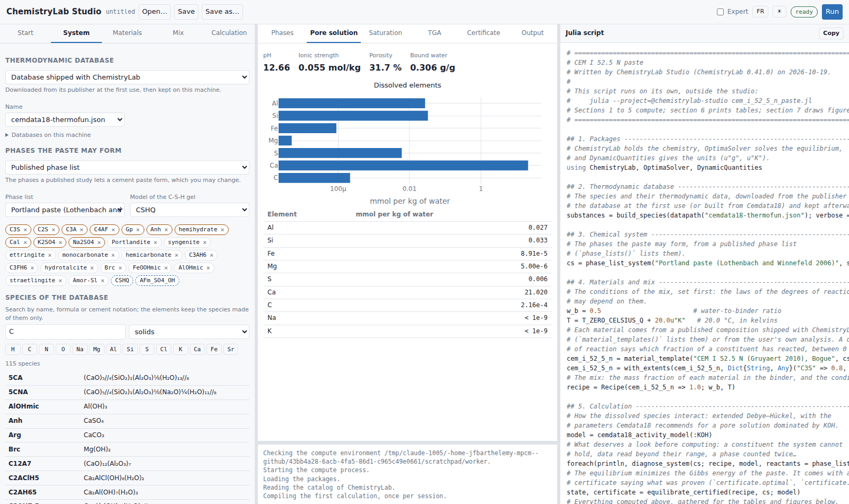Remove the Gp chip using its × icon
Screen dimensions: 849x504
pyautogui.click(x=138, y=230)
